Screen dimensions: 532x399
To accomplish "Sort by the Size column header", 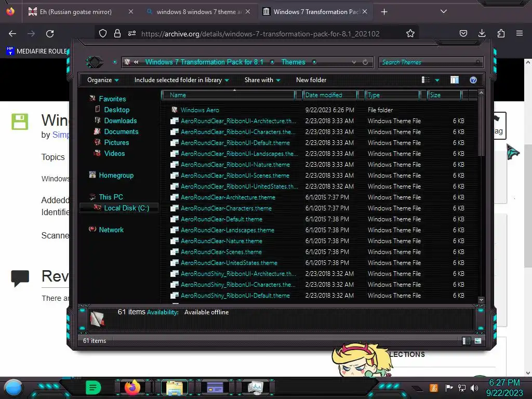I will tap(444, 95).
